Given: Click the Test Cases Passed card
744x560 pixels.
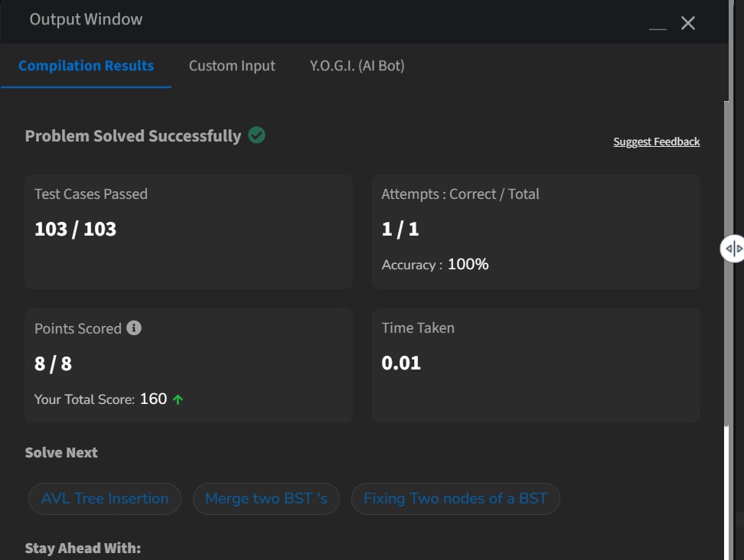Looking at the screenshot, I should click(x=188, y=231).
